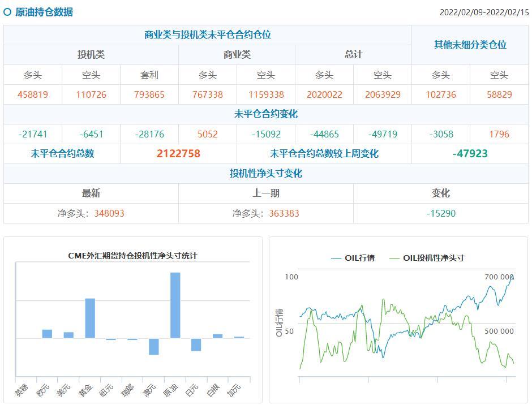Toggle the OIL行情 legend series
532x405 pixels.
353,258
